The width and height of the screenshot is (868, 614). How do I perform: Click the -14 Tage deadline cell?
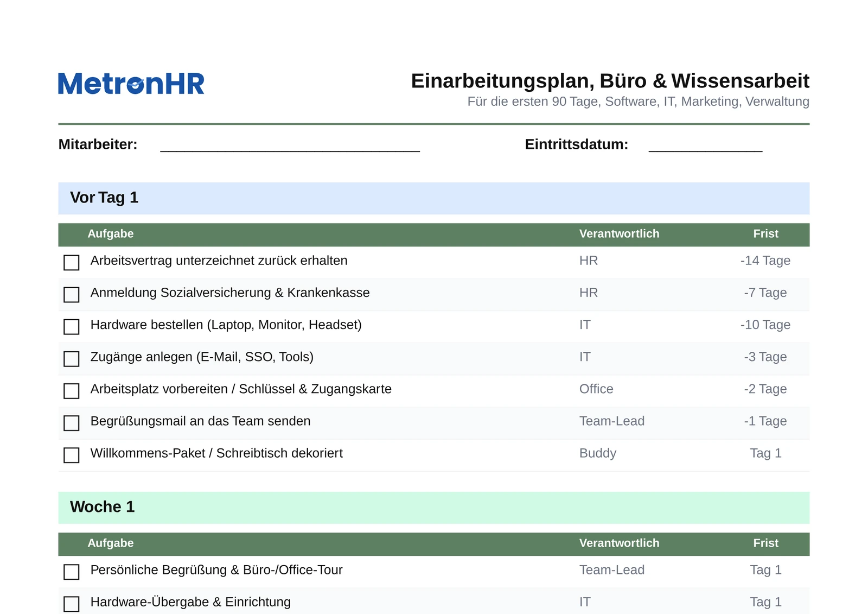765,261
